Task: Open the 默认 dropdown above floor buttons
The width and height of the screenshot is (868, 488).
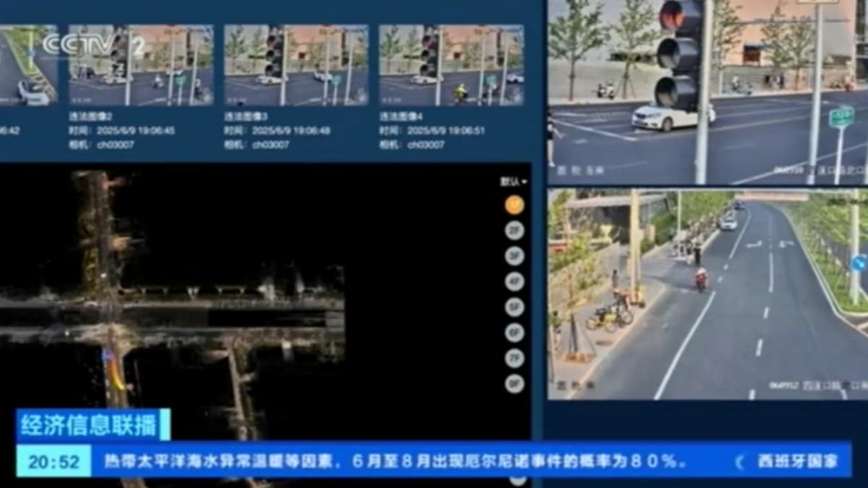Action: click(x=514, y=181)
